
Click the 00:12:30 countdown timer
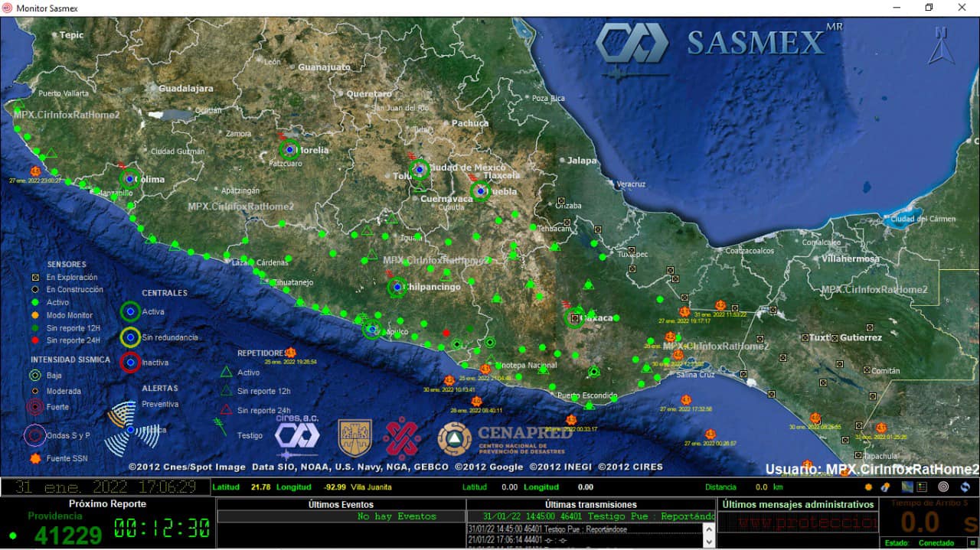tap(162, 527)
